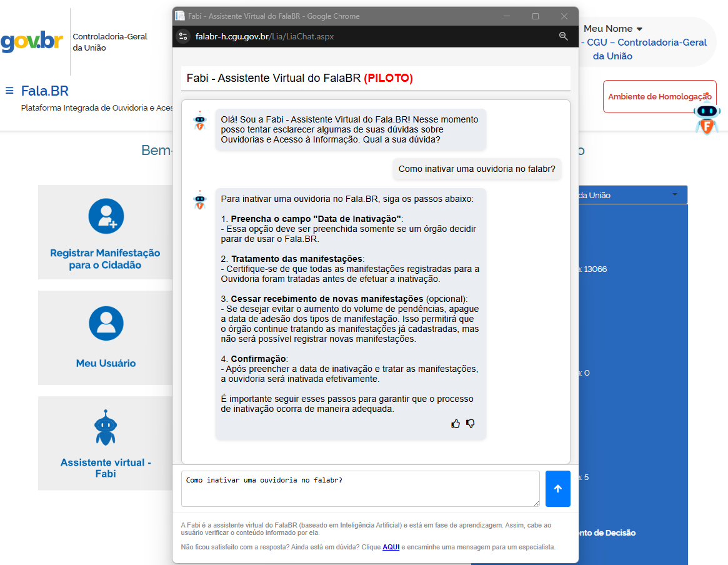Maximize the Fabi chat window
728x565 pixels.
pyautogui.click(x=536, y=16)
